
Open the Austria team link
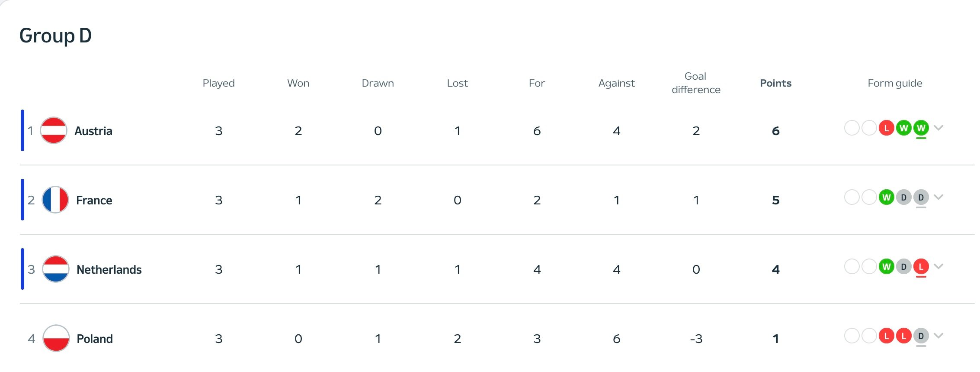point(93,131)
